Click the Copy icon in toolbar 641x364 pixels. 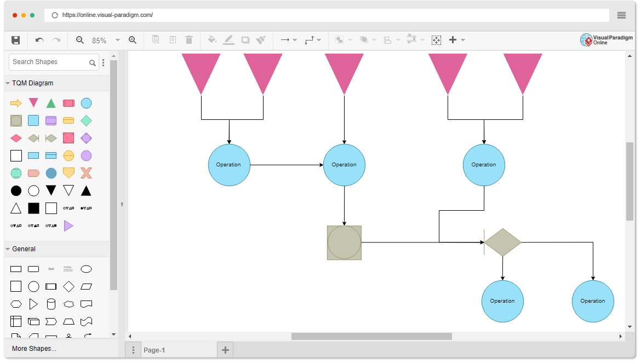156,39
